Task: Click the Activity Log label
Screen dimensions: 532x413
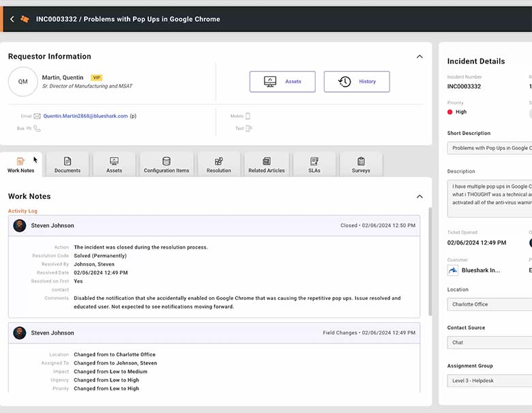Action: pyautogui.click(x=23, y=211)
